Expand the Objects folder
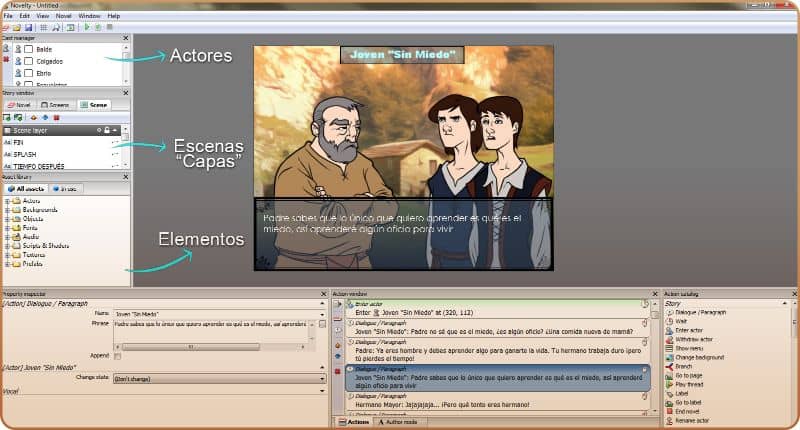Screen dimensions: 800x430 coord(7,219)
